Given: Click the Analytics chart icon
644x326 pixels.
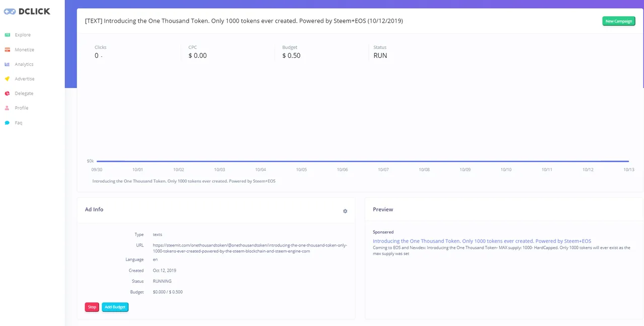Looking at the screenshot, I should coord(7,64).
